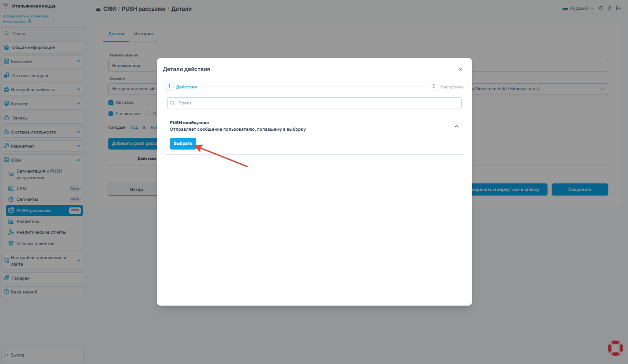Viewport: 628px width, 364px height.
Task: Click the Общая информация document icon
Action: 7,47
